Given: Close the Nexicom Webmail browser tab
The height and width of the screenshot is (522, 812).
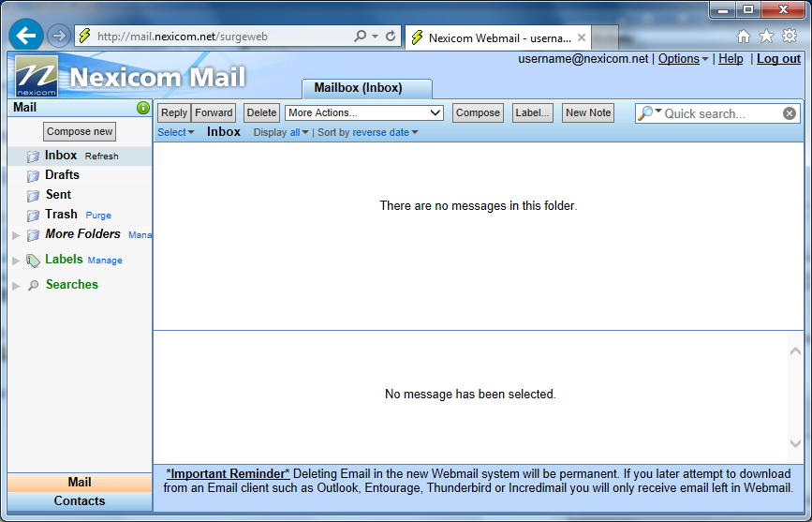Looking at the screenshot, I should click(582, 37).
